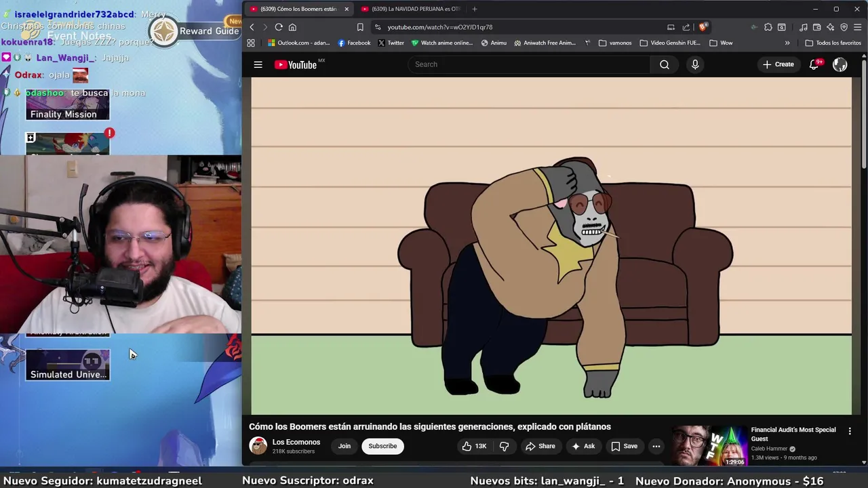
Task: Open the Los Ecomonos channel avatar
Action: 258,446
